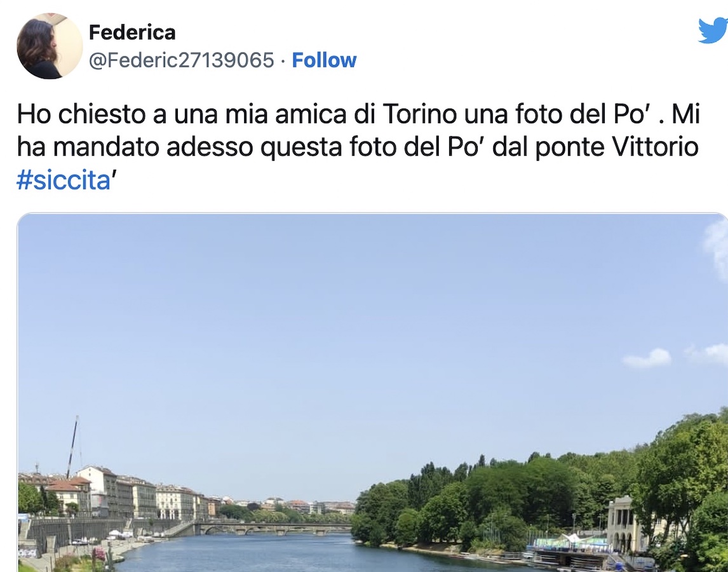Screen dimensions: 728x572
Task: Click the small white cloud in the photo
Action: [x=647, y=358]
